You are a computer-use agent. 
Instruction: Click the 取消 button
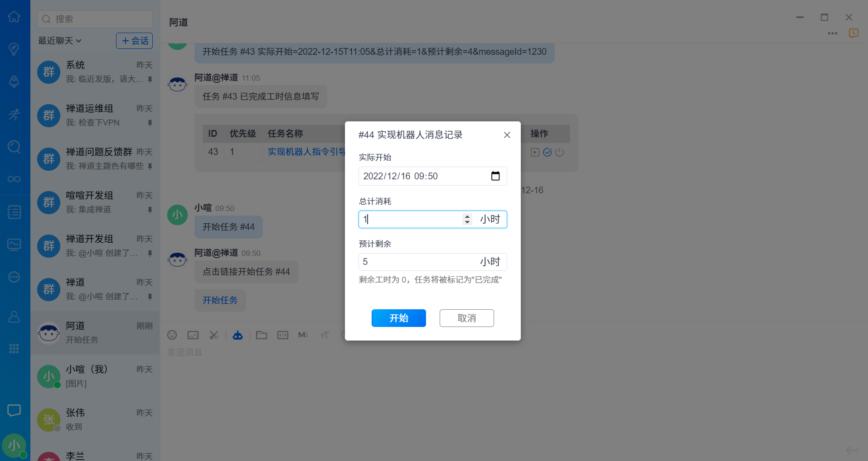tap(466, 318)
